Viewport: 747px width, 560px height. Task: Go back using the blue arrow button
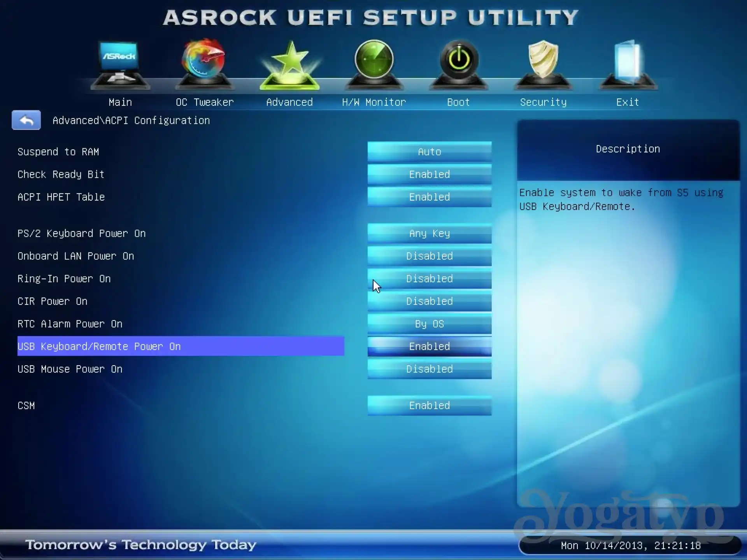point(26,120)
